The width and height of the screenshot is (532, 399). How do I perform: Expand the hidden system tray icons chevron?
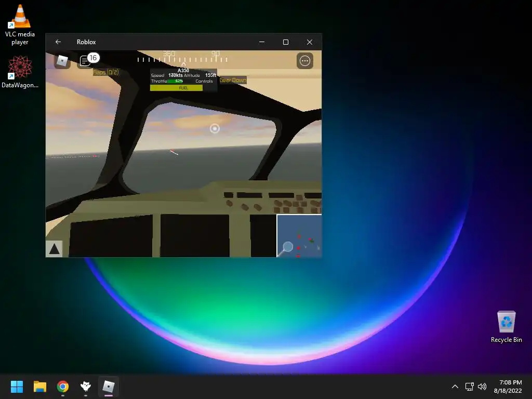point(455,387)
